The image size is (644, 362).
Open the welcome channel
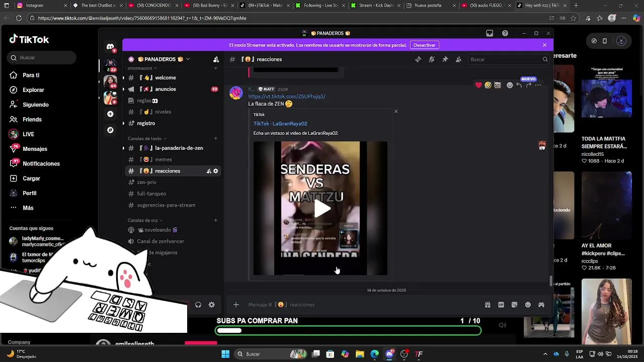[x=173, y=77]
